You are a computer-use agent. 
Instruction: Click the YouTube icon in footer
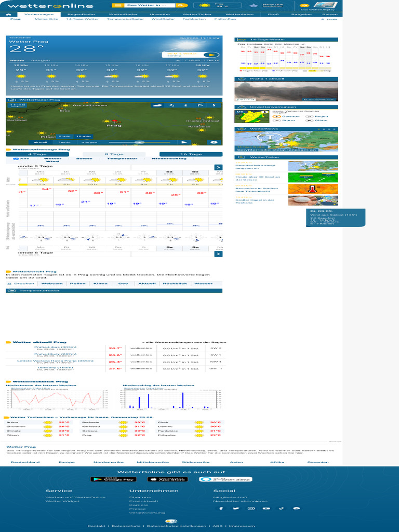(267, 508)
